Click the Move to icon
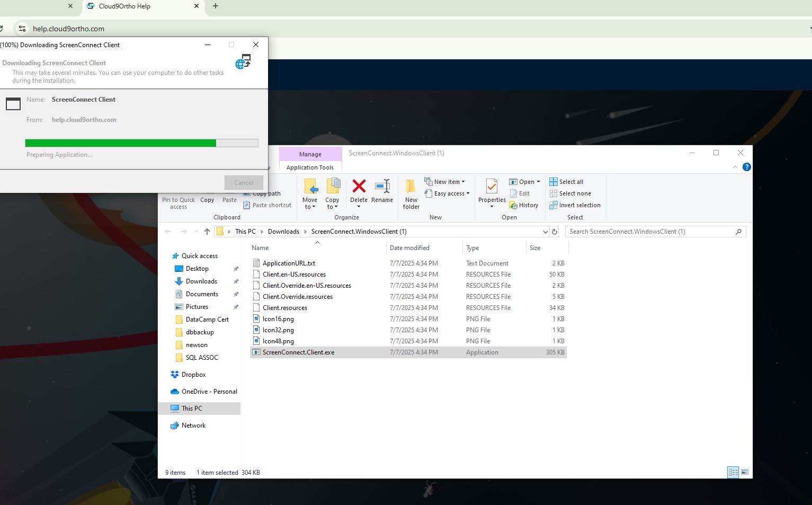The height and width of the screenshot is (505, 812). coord(310,187)
